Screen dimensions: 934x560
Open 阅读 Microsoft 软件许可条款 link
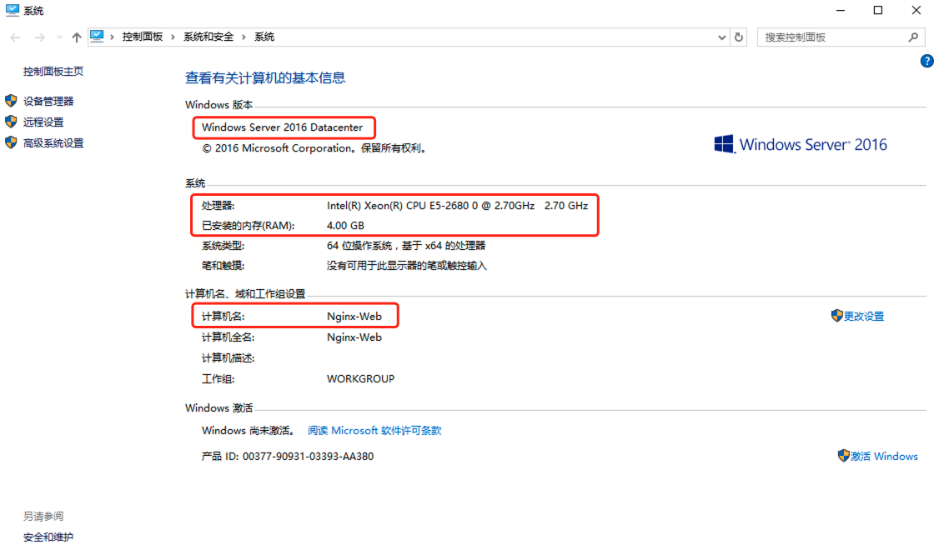point(374,430)
